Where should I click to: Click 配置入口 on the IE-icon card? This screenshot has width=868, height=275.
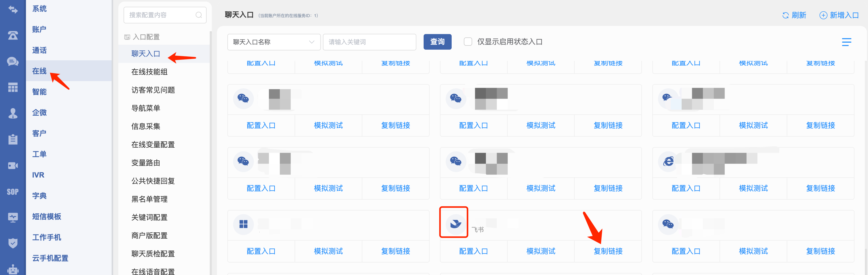686,188
